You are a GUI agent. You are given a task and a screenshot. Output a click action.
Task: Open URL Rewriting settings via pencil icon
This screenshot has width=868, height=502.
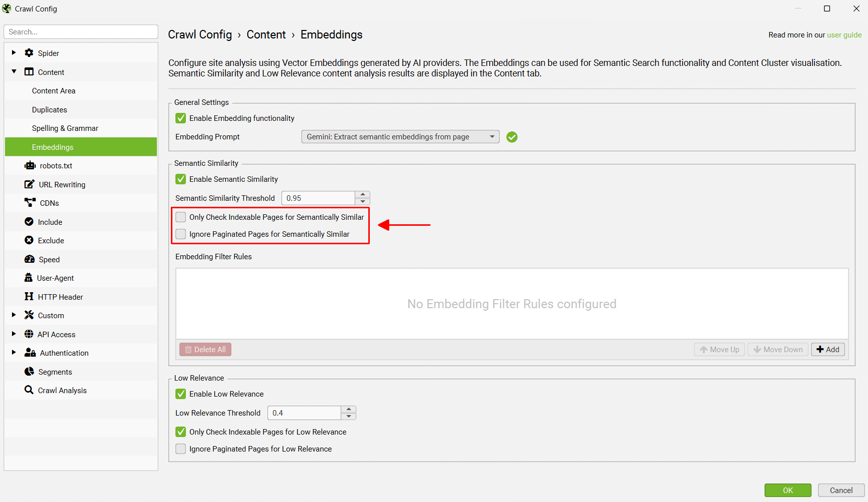(29, 184)
